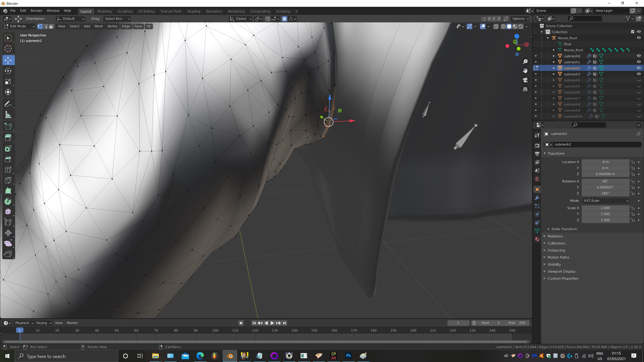The width and height of the screenshot is (644, 362).
Task: Select the Measure tool
Action: pos(8,115)
